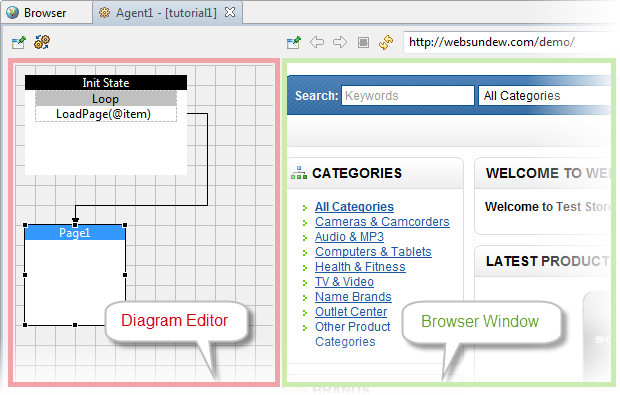Close the Agent1 tutorial1 tab

click(x=230, y=12)
